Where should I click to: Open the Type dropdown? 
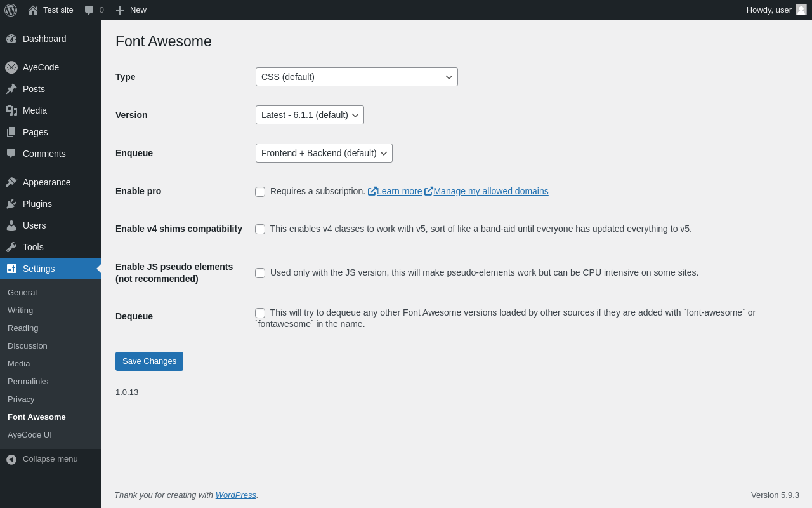[x=357, y=77]
